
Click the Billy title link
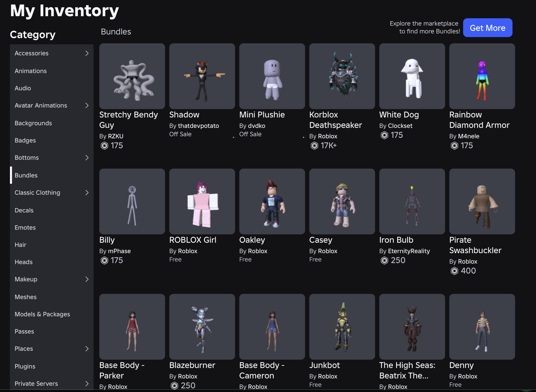point(107,240)
